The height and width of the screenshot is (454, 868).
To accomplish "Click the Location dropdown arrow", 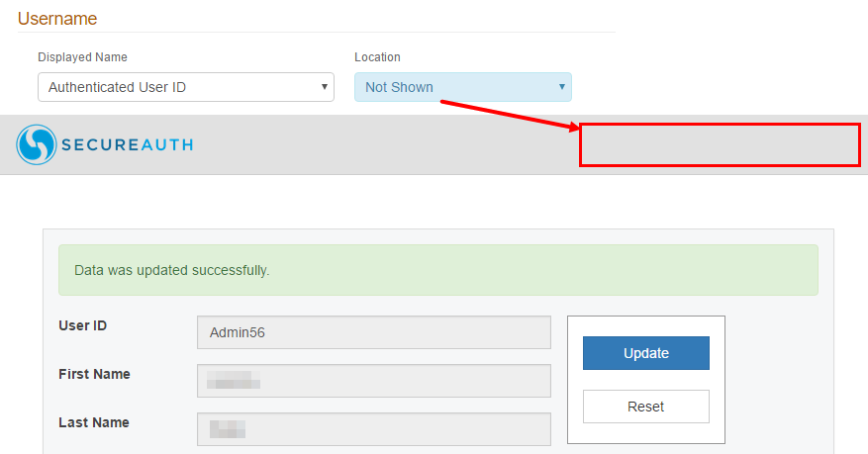I will click(x=562, y=87).
